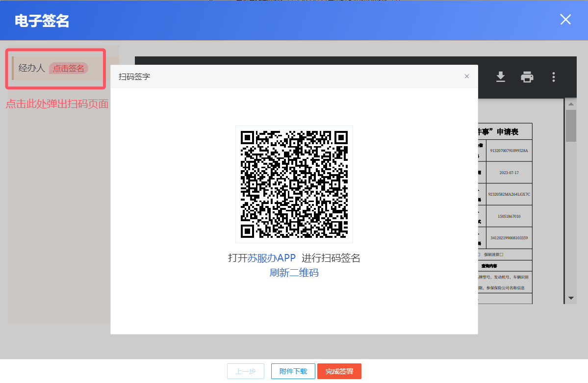Click the PDF scrollbar down arrow
The height and width of the screenshot is (383, 588).
[x=571, y=298]
